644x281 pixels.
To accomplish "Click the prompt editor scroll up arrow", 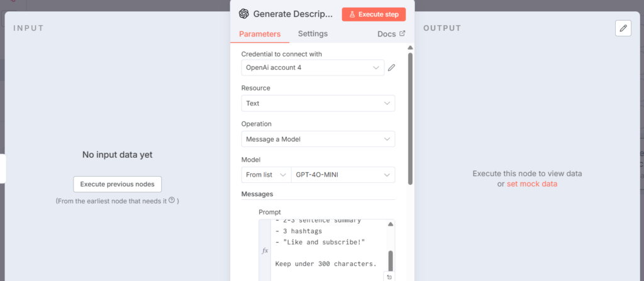I will [x=390, y=224].
